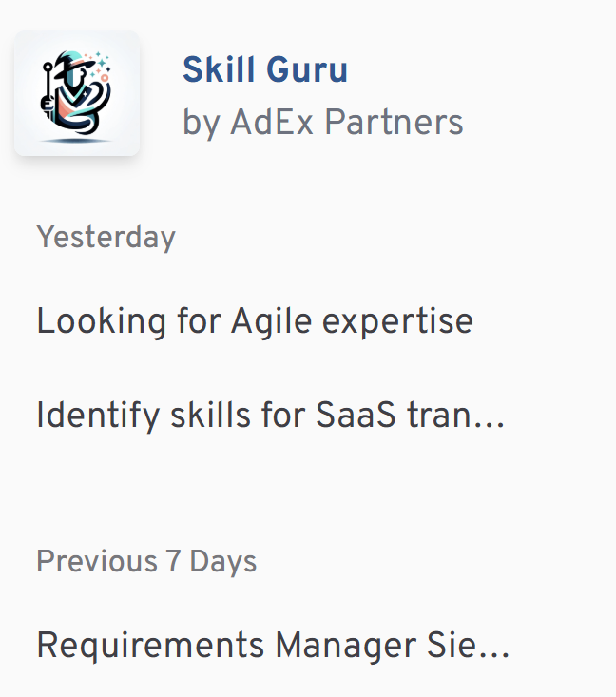The width and height of the screenshot is (616, 697).
Task: Open 'Requirements Manager Sie...' conversation
Action: click(273, 647)
